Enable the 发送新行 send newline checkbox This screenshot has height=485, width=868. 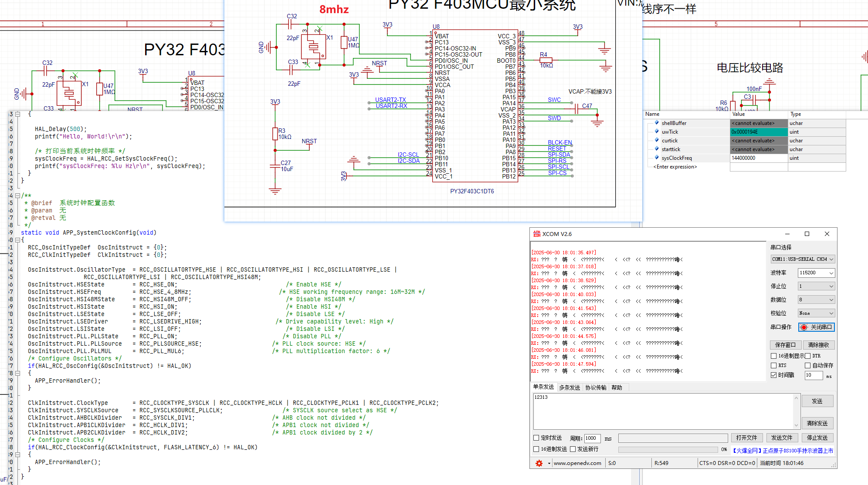(573, 449)
